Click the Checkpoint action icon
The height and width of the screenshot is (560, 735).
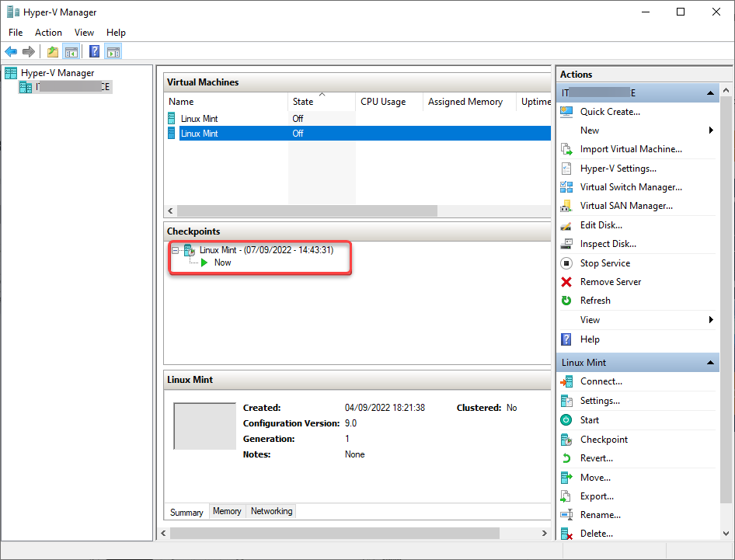coord(566,440)
